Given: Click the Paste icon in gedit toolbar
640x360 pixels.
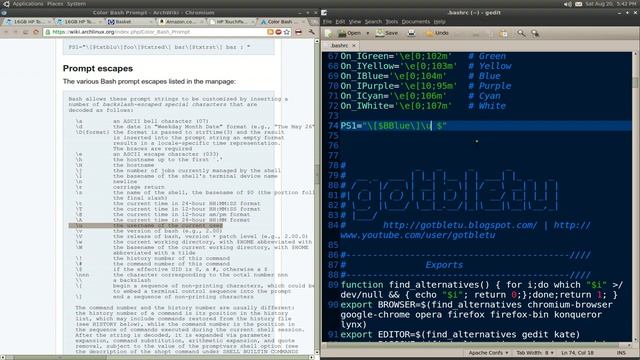Looking at the screenshot, I should tap(504, 33).
